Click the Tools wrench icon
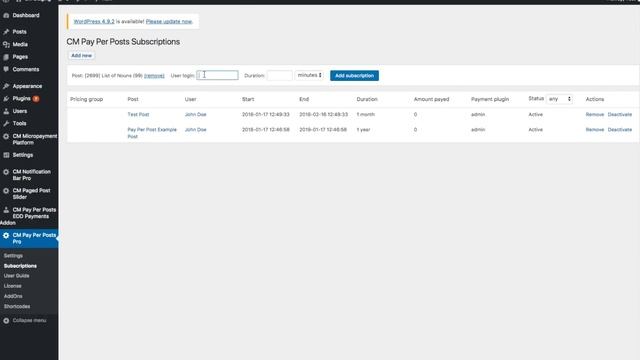This screenshot has height=360, width=640. 6,123
